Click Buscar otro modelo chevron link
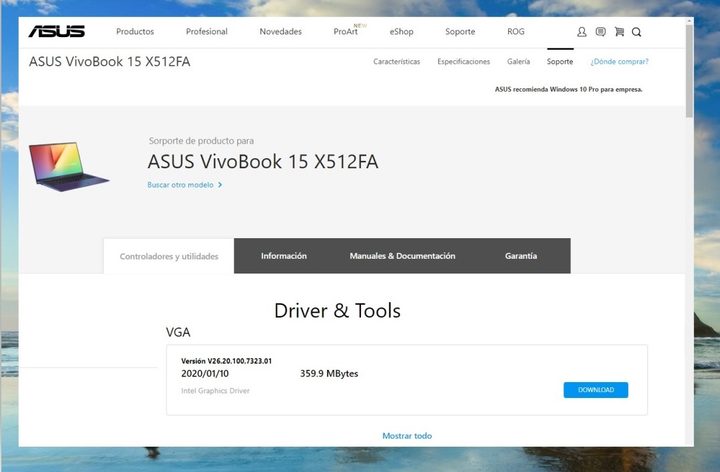The width and height of the screenshot is (720, 472). pyautogui.click(x=185, y=185)
